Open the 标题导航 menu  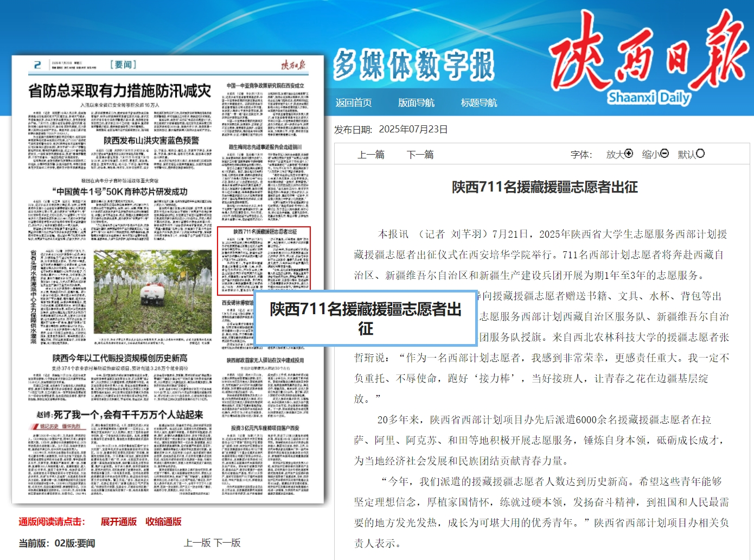pos(478,103)
